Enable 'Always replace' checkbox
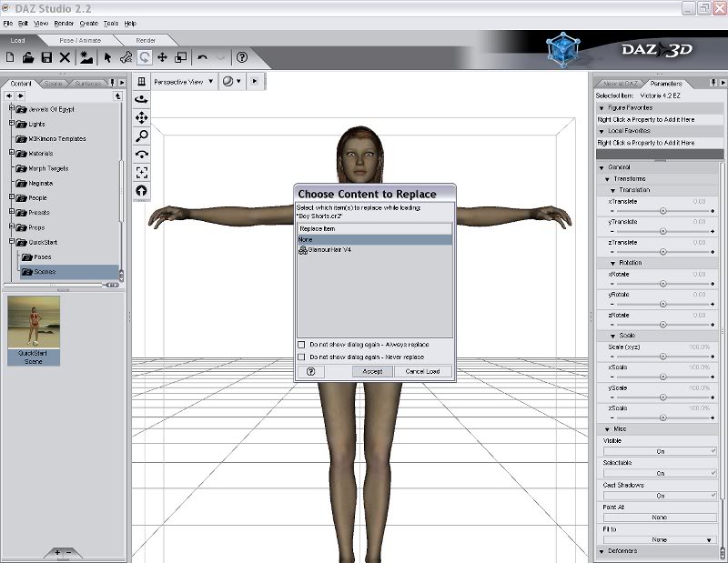 tap(302, 345)
